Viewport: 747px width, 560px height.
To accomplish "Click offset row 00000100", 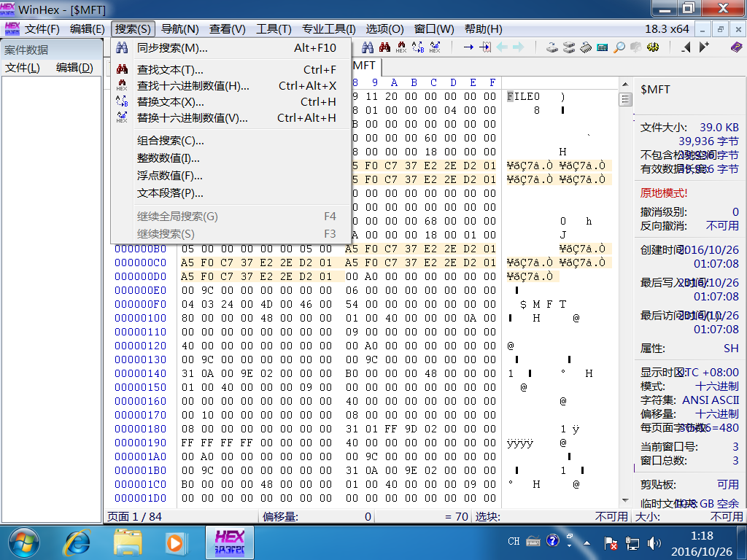I will [141, 318].
